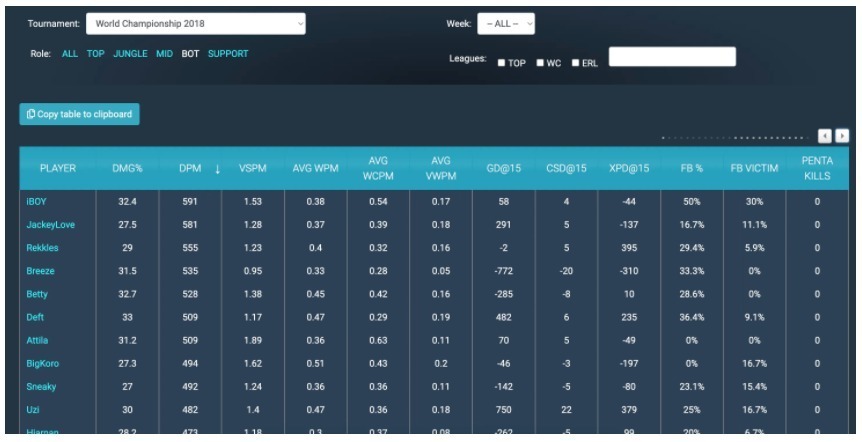
Task: Click Deft's FB % value 36.4%
Action: 692,317
